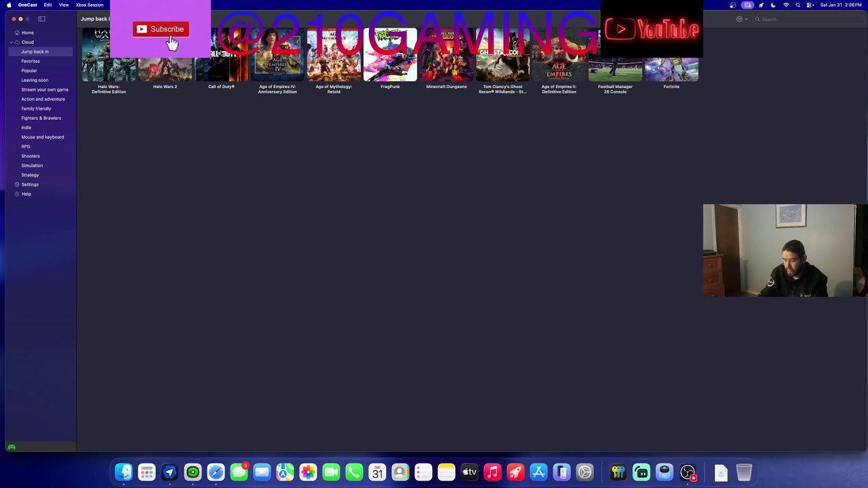Image resolution: width=868 pixels, height=488 pixels.
Task: Open Finder from the Dock
Action: click(123, 472)
